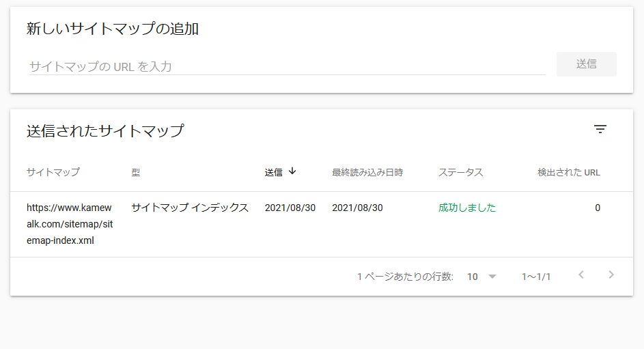Sort by the 検出された URL column header
644x349 pixels.
[x=569, y=172]
